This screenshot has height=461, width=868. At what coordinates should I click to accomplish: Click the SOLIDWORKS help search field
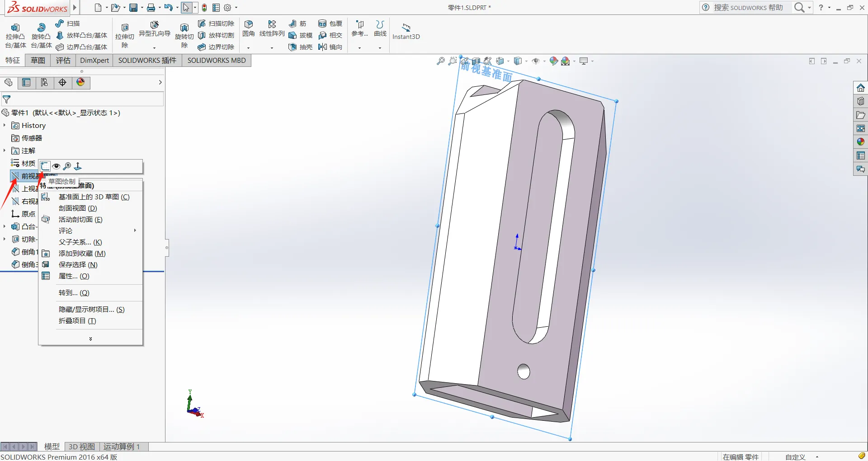(x=748, y=8)
